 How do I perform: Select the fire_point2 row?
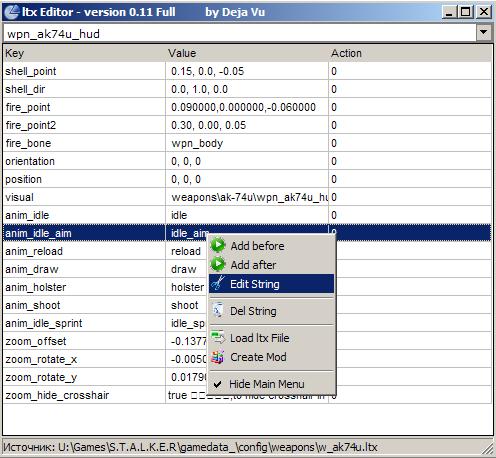coord(247,125)
